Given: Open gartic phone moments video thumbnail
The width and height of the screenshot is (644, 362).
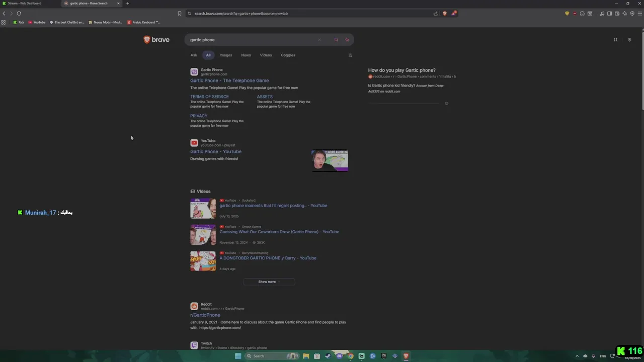Looking at the screenshot, I should (x=203, y=208).
